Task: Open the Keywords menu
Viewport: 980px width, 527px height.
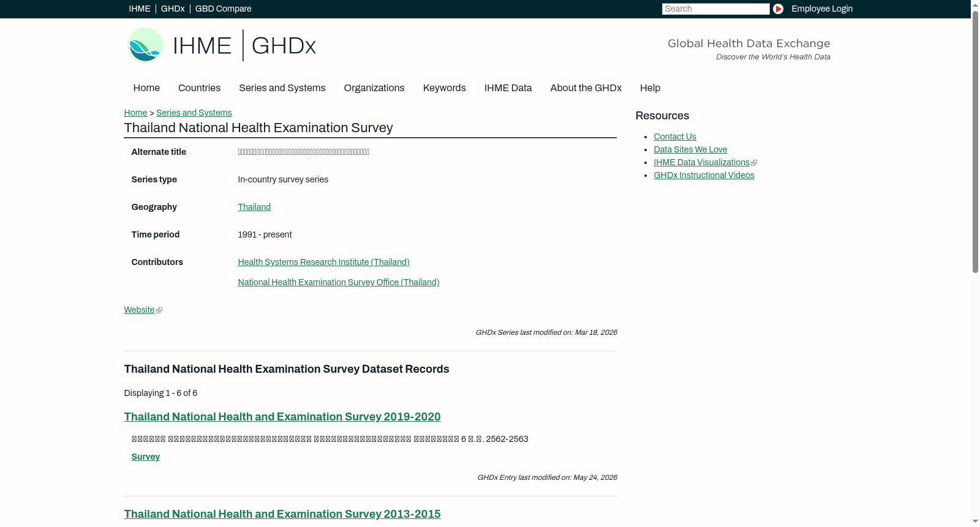Action: pyautogui.click(x=444, y=88)
